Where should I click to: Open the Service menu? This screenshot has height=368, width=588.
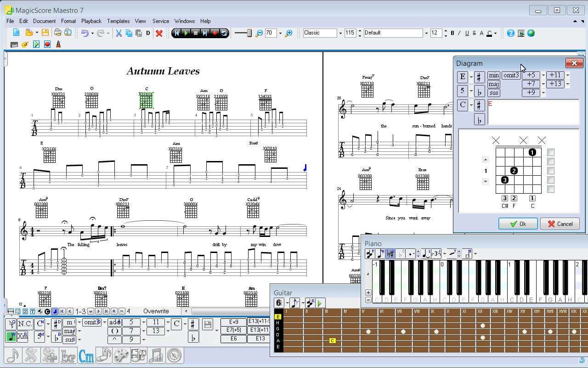161,21
